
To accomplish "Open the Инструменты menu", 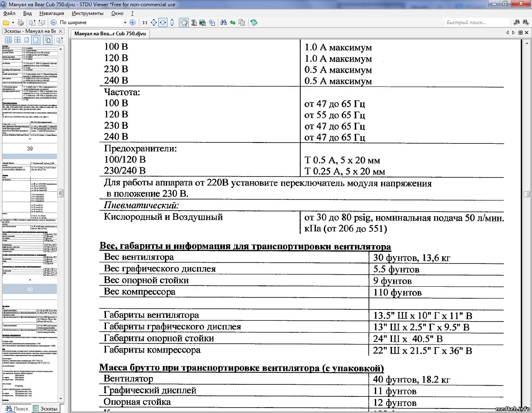I will 87,13.
